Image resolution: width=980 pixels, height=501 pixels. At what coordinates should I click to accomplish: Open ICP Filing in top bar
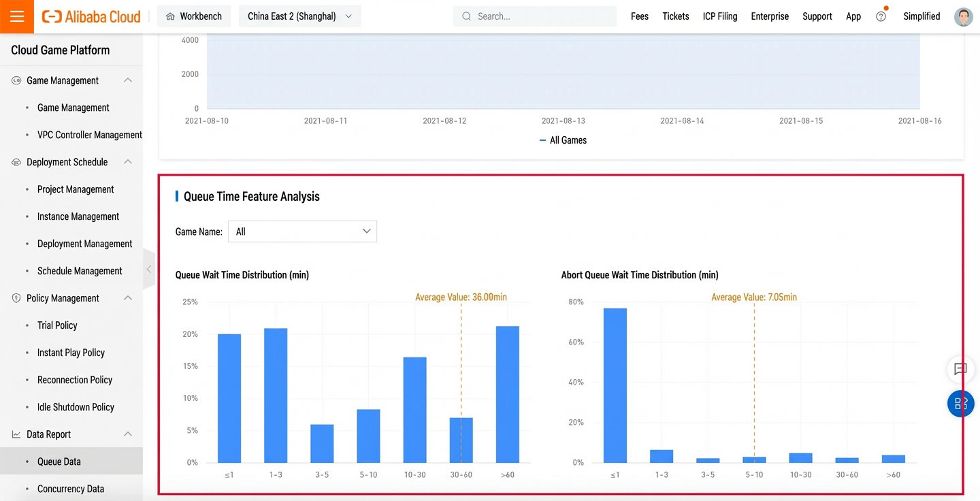(720, 16)
